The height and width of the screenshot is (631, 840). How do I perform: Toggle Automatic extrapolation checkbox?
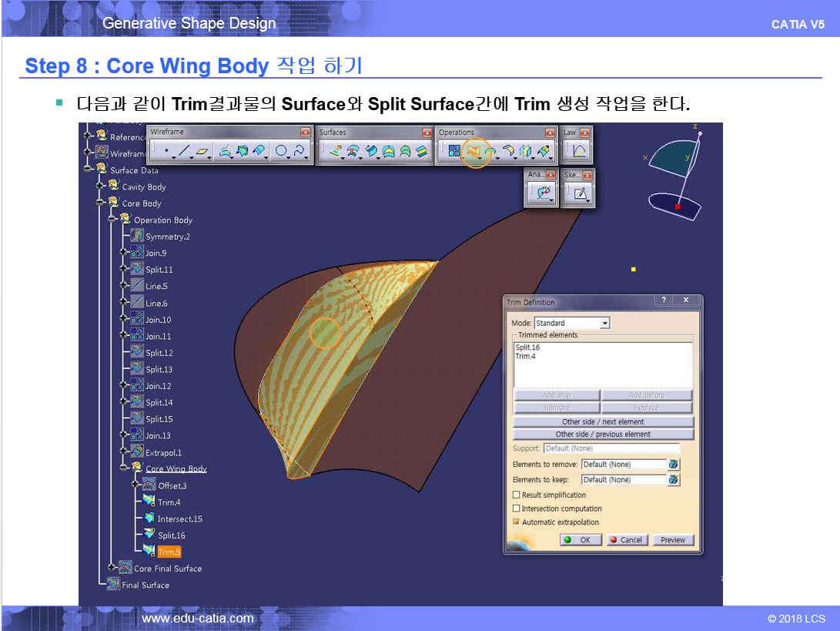click(517, 522)
